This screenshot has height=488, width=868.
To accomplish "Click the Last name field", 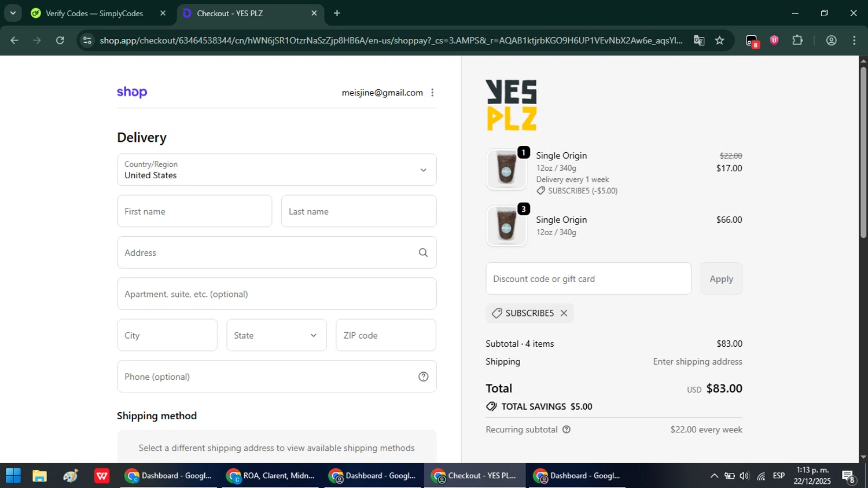I will click(359, 211).
